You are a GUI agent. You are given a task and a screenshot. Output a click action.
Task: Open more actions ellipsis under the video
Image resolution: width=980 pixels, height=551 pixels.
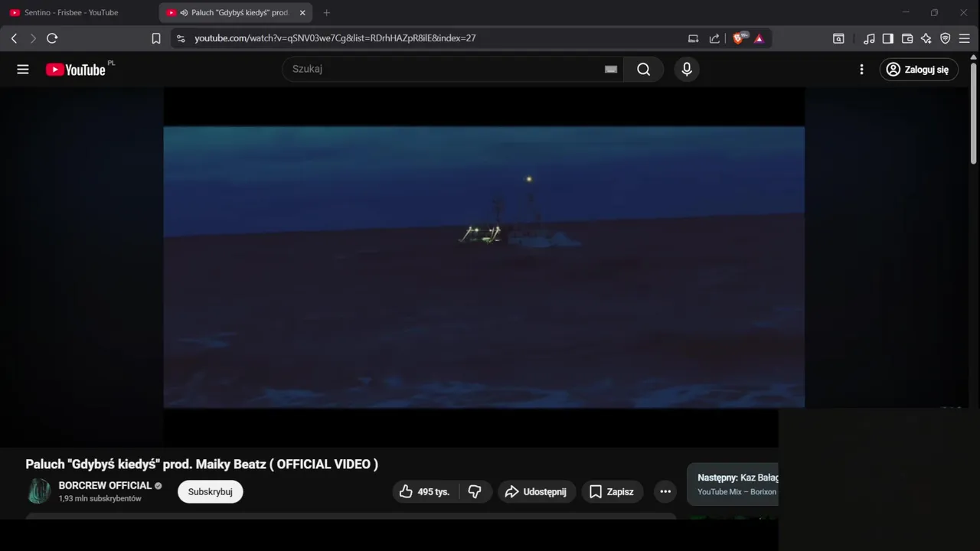(x=665, y=492)
